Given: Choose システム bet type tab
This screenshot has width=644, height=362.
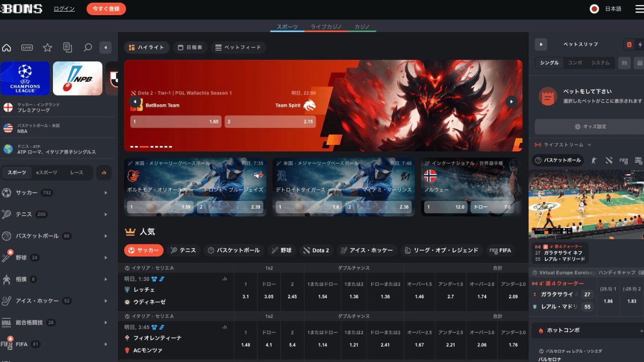Looking at the screenshot, I should point(600,63).
